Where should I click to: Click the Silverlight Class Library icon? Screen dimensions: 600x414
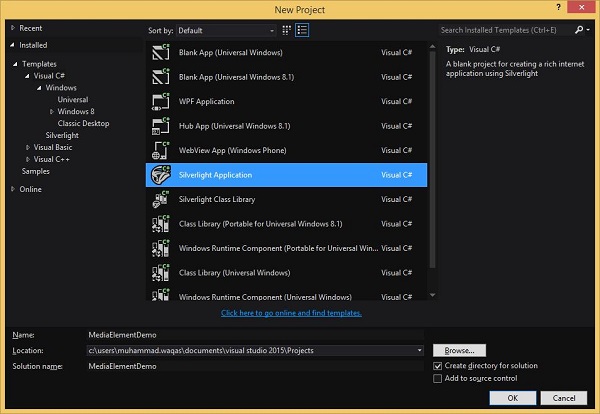pos(160,199)
